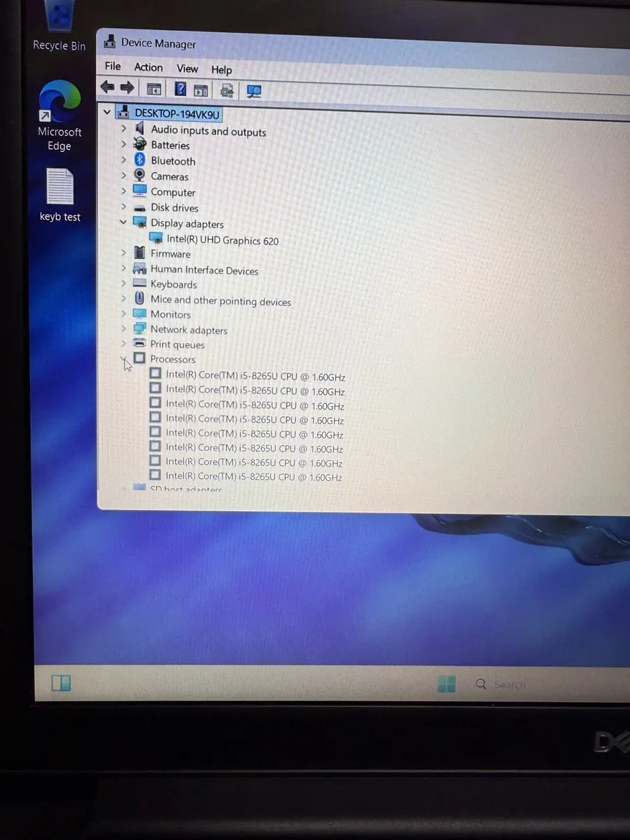Select the Batteries category icon
Image resolution: width=630 pixels, height=840 pixels.
tap(139, 144)
